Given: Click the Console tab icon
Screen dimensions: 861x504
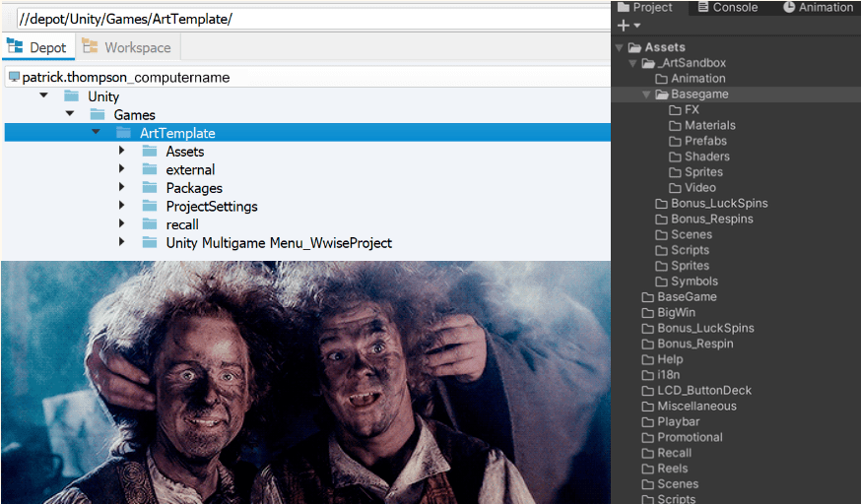Looking at the screenshot, I should point(702,7).
